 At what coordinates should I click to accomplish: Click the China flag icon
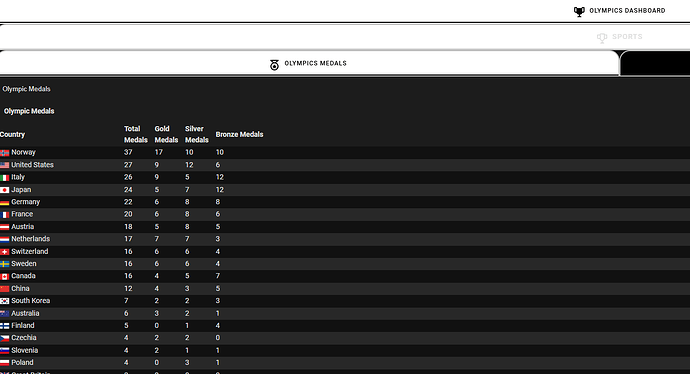[4, 289]
